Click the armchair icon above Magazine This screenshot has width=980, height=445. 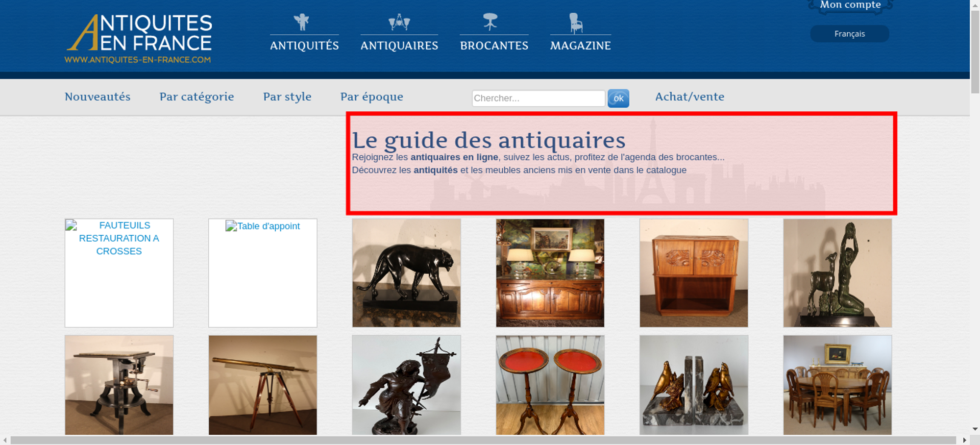[x=576, y=23]
